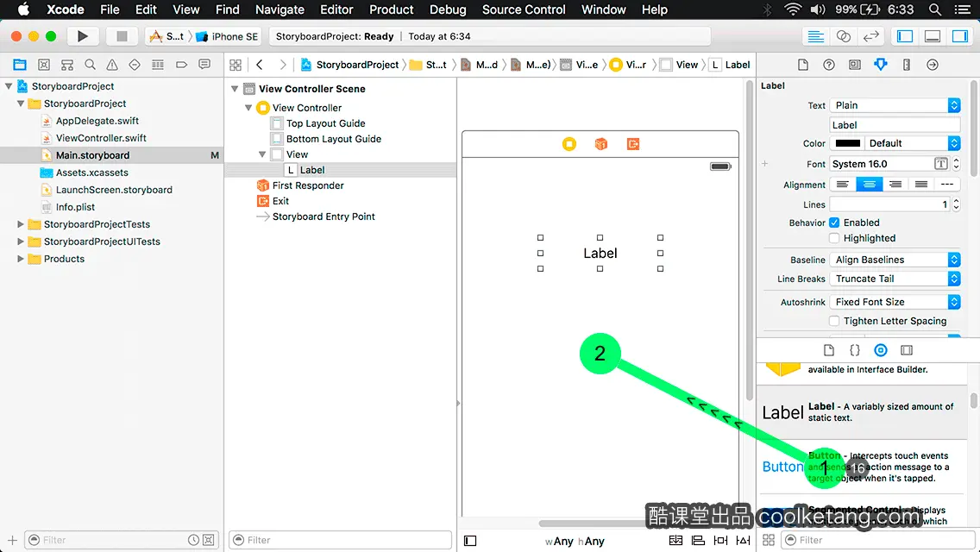This screenshot has width=980, height=552.
Task: Show the Quick Help inspector
Action: point(829,65)
